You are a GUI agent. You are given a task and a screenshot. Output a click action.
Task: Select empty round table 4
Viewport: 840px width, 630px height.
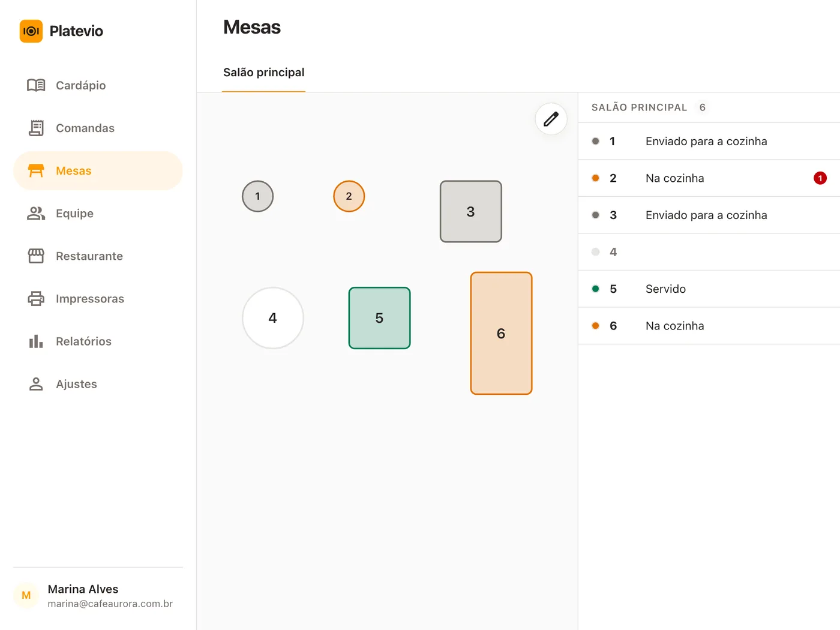(273, 318)
